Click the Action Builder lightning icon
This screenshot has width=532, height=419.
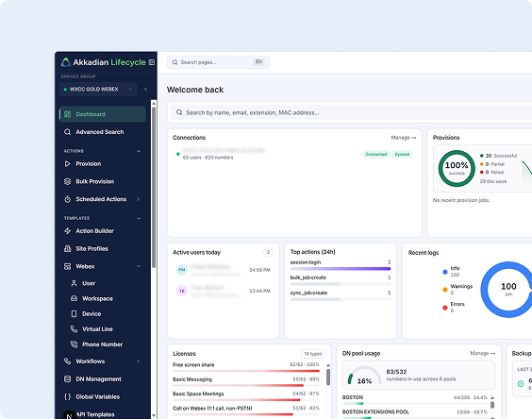pos(68,231)
